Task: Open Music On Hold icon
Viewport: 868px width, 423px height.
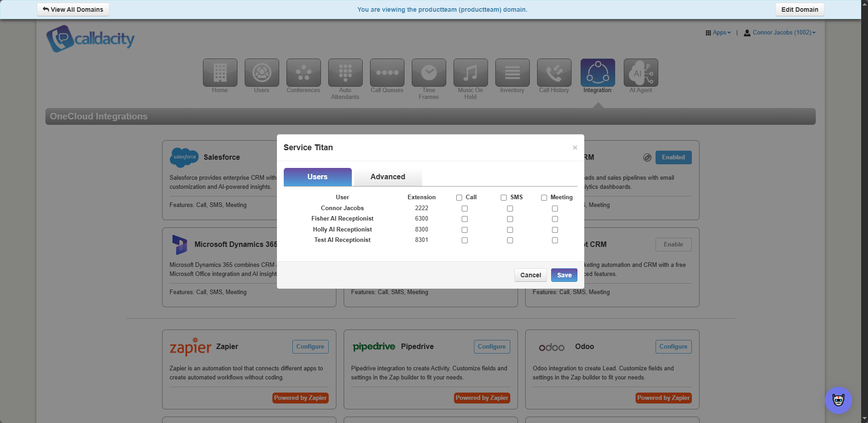Action: click(470, 73)
